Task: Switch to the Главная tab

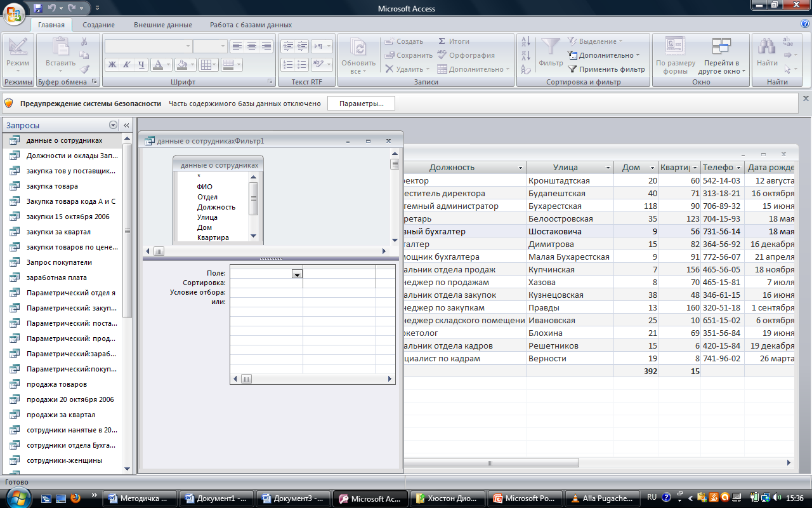Action: tap(51, 25)
